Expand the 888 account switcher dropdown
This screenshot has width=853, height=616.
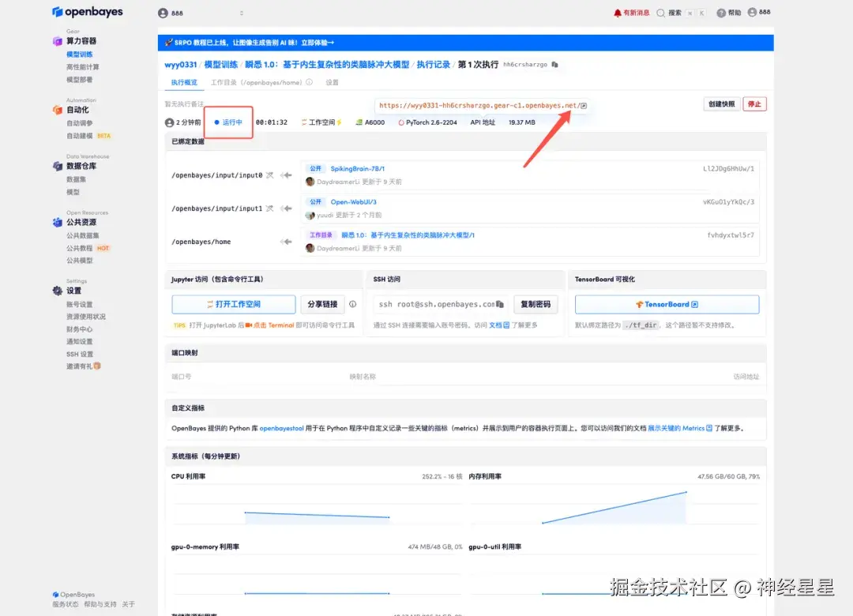tap(242, 13)
